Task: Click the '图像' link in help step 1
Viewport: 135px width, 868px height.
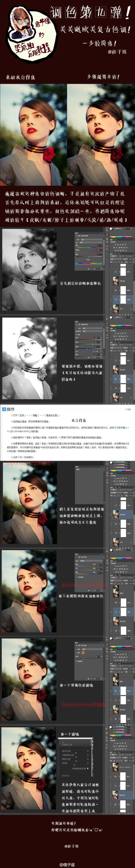Action: (21, 415)
